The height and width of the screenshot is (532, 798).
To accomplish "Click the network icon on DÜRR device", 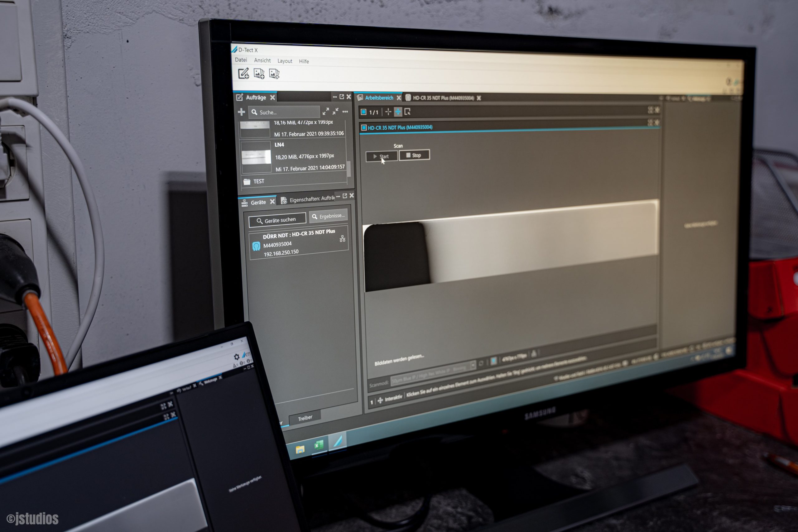I will 342,238.
